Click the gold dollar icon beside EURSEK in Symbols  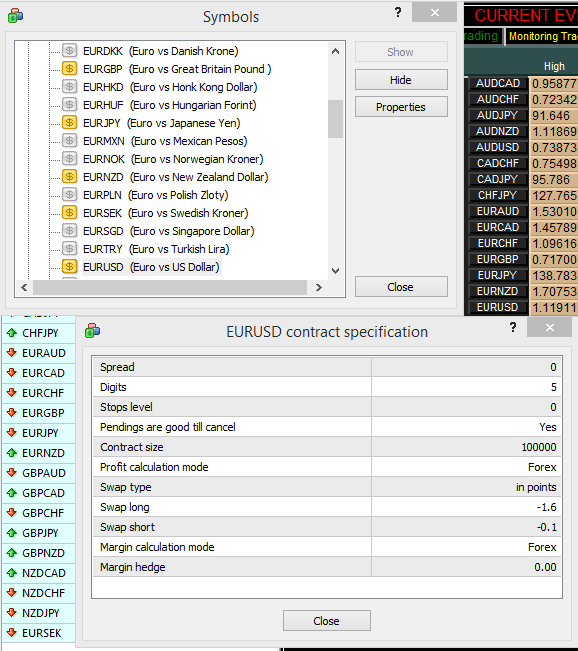coord(69,213)
